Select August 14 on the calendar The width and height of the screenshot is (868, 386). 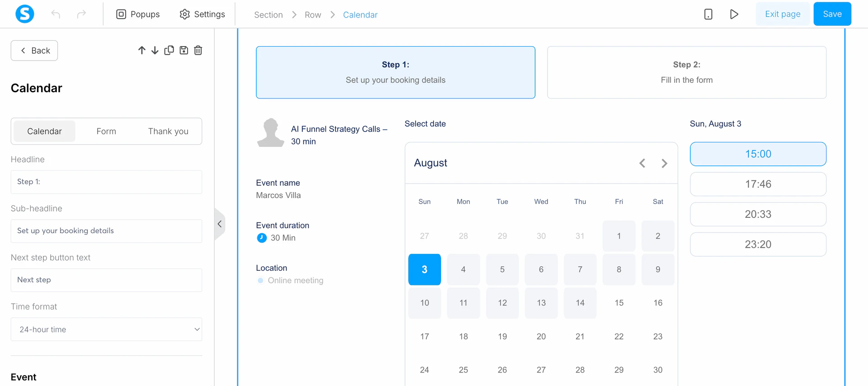pyautogui.click(x=580, y=303)
